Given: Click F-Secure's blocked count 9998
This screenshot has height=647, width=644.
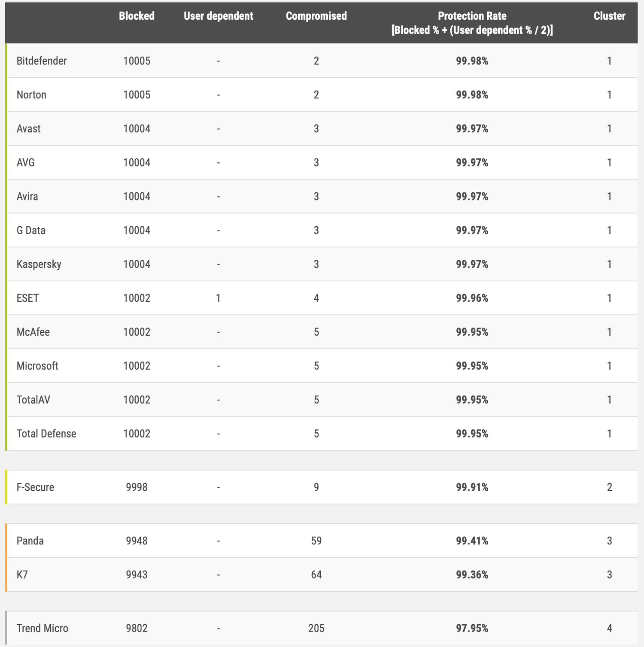Looking at the screenshot, I should [137, 487].
